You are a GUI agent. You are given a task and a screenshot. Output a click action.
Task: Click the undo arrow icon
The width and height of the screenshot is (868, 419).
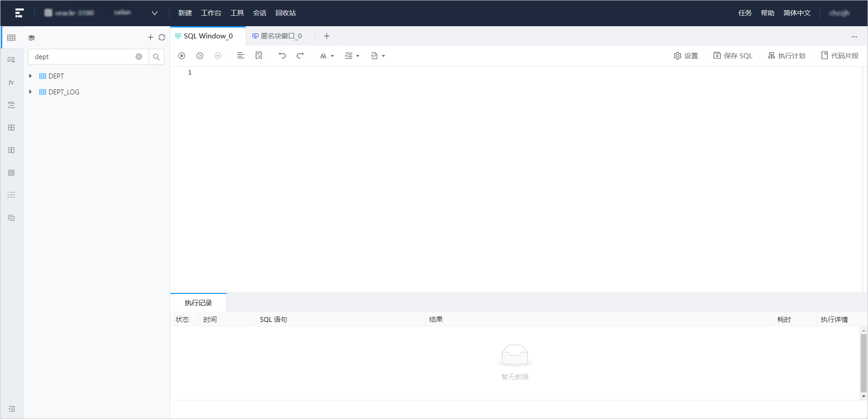click(282, 56)
